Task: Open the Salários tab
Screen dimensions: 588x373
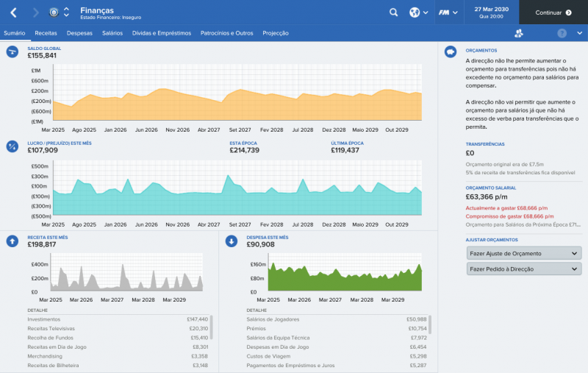Action: tap(112, 34)
